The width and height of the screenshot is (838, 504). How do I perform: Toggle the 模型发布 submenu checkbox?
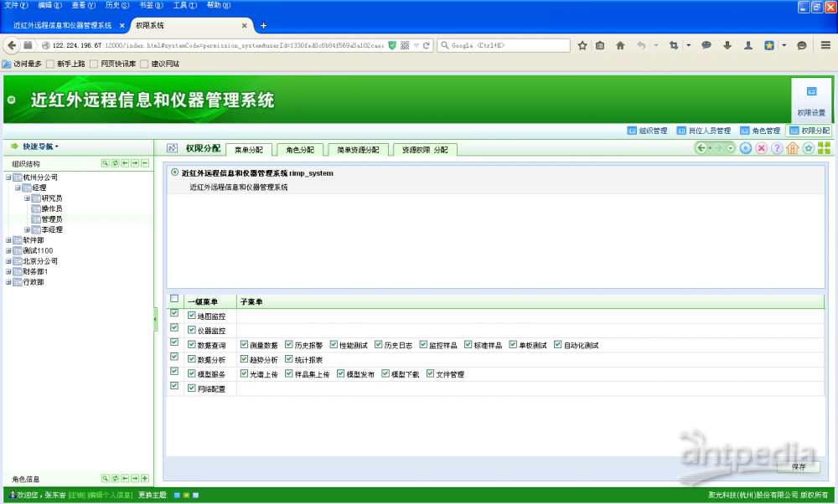pyautogui.click(x=341, y=374)
